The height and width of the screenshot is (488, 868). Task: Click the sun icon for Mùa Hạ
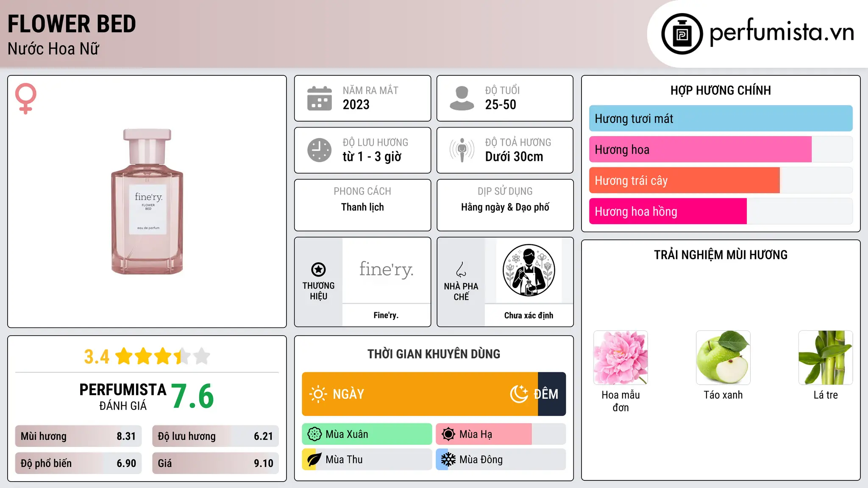coord(448,434)
